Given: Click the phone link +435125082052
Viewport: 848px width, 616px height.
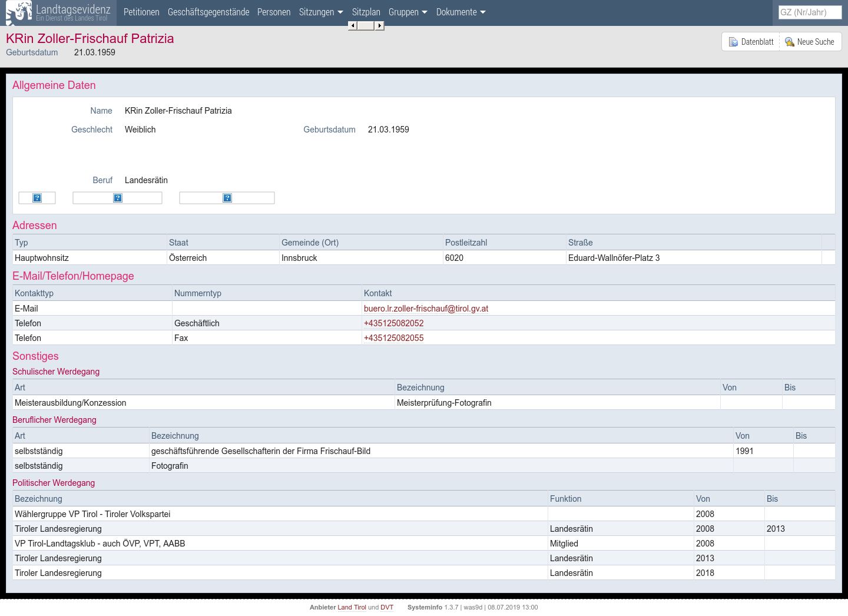Looking at the screenshot, I should tap(393, 323).
